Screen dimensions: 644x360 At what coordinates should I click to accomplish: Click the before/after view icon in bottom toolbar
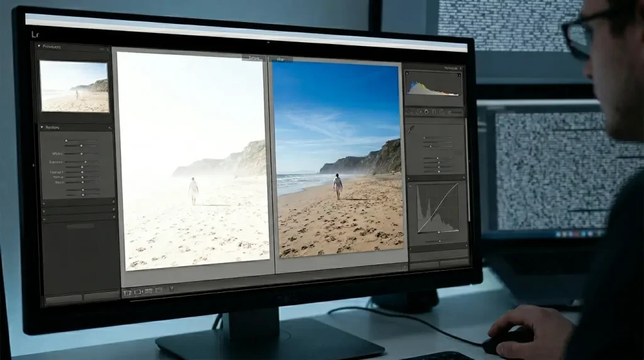138,292
